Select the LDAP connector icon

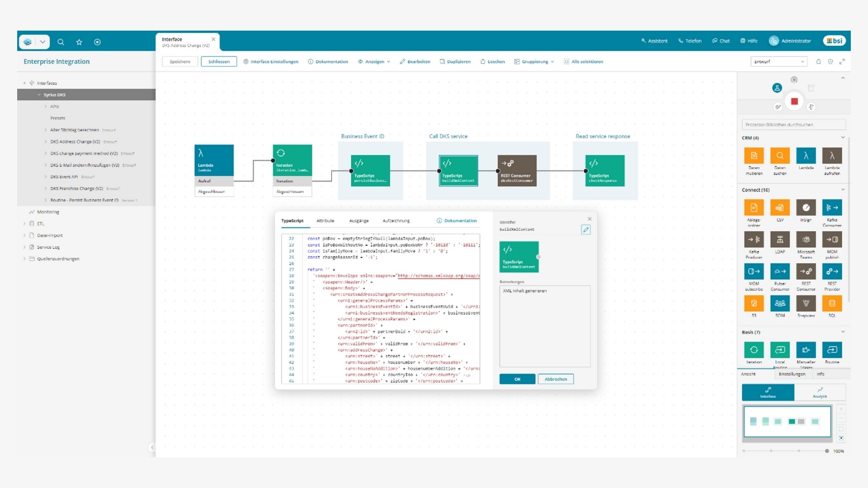tap(780, 239)
